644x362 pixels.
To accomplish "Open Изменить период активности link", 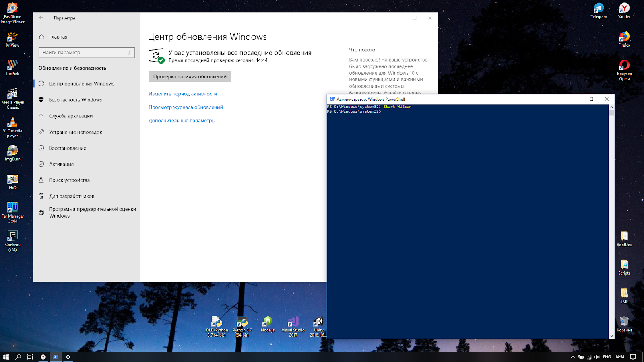I will [x=182, y=94].
